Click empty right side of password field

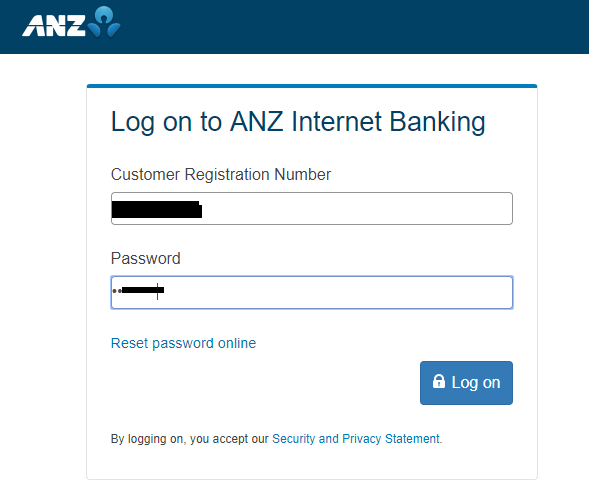[x=338, y=293]
